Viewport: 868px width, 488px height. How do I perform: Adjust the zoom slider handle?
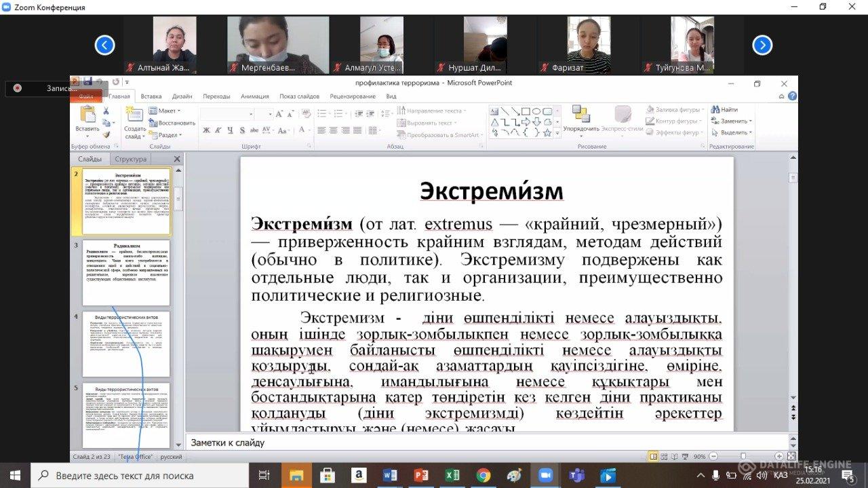tap(743, 456)
